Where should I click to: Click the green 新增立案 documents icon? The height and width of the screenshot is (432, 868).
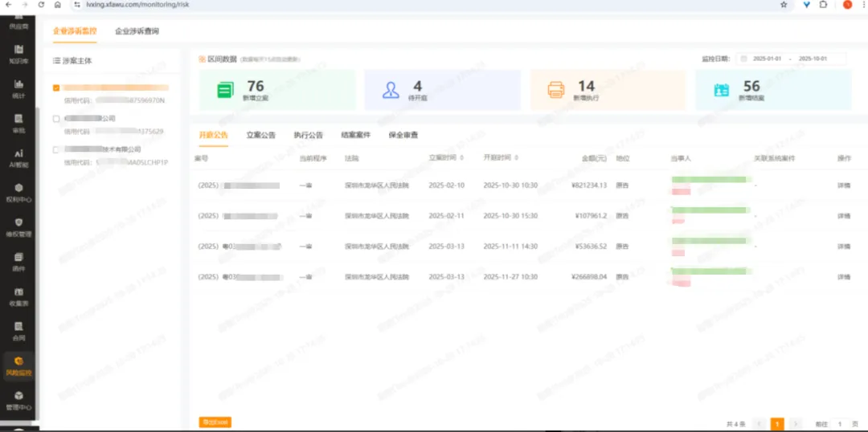pyautogui.click(x=225, y=90)
